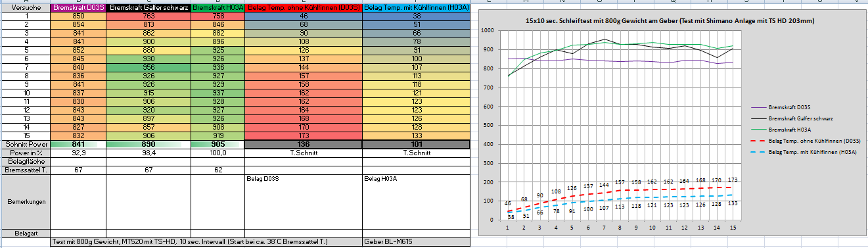Click green table cell with value 956

coord(148,67)
